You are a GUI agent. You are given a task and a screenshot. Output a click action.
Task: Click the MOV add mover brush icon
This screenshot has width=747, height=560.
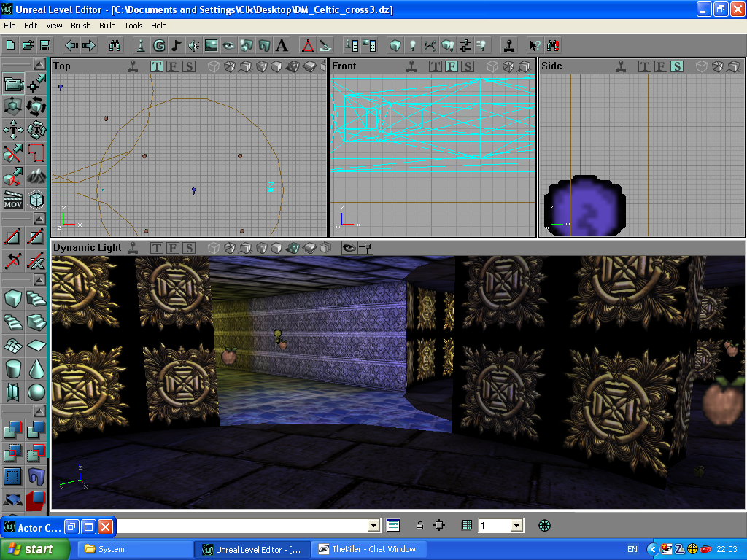[13, 200]
